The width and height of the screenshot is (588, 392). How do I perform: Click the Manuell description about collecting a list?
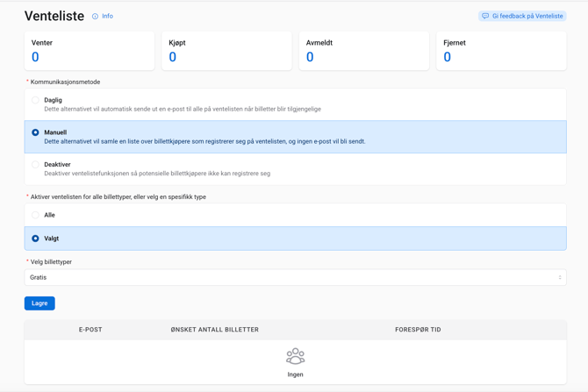tap(204, 141)
